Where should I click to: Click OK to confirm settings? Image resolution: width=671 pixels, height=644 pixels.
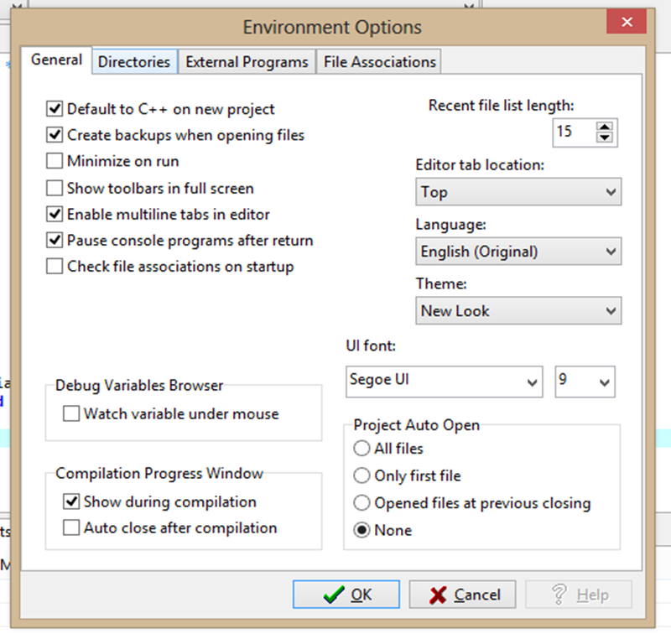[x=347, y=595]
